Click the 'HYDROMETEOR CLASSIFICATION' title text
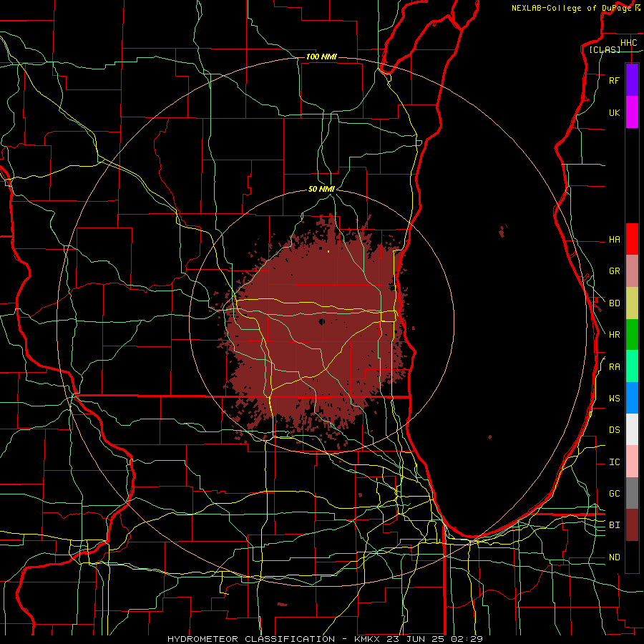The image size is (644, 644). point(251,639)
